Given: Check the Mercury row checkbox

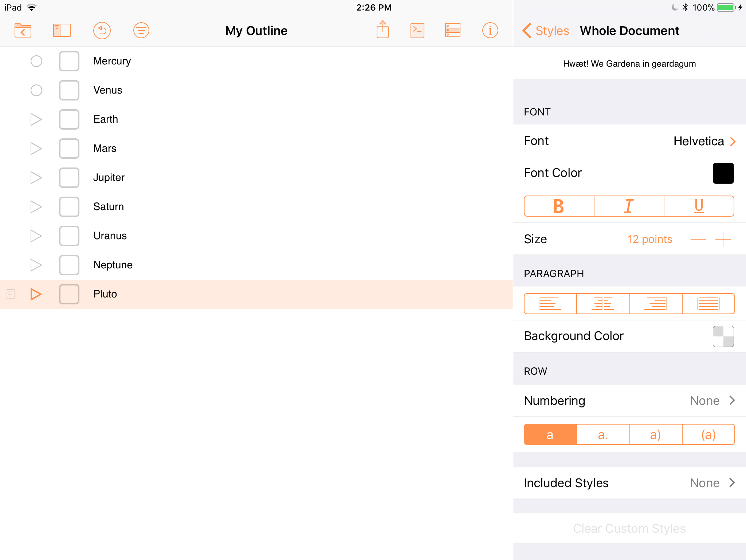Looking at the screenshot, I should click(69, 61).
